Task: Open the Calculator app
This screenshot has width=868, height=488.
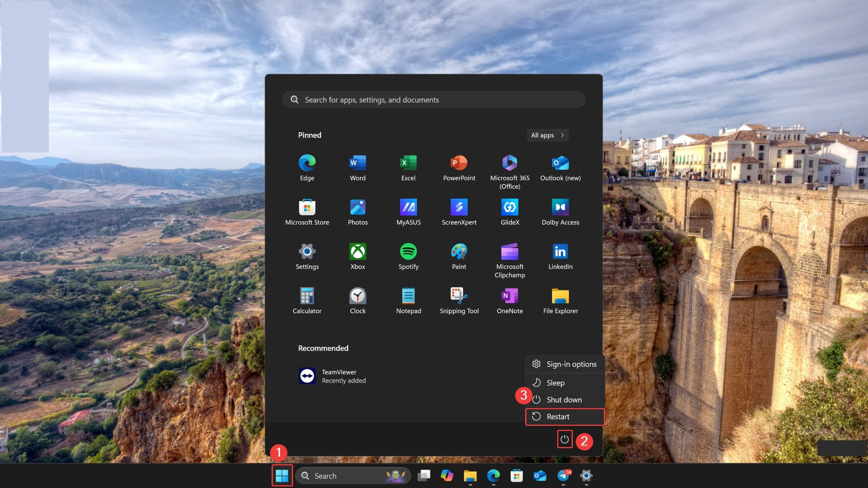Action: coord(307,301)
